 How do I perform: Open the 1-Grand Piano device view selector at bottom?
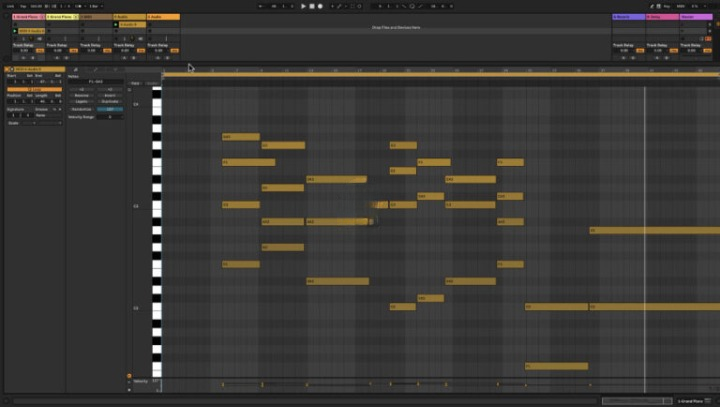[692, 401]
